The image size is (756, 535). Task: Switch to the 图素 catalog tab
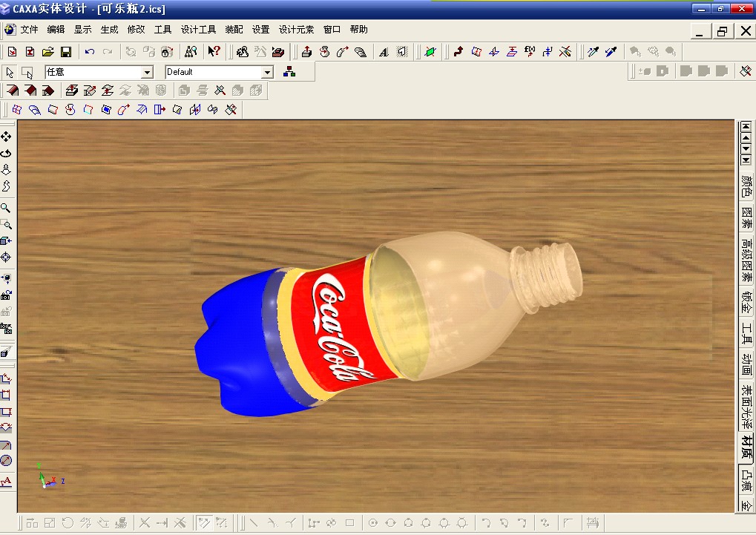pyautogui.click(x=746, y=218)
